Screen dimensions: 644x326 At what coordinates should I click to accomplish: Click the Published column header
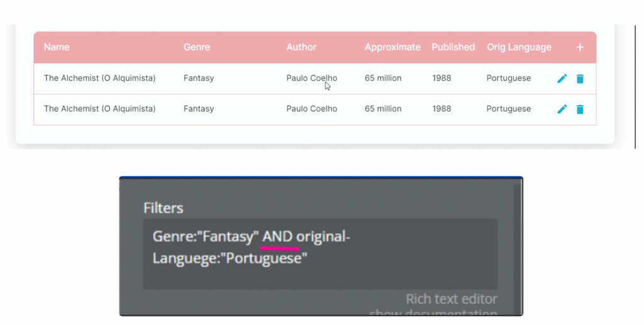pos(453,47)
